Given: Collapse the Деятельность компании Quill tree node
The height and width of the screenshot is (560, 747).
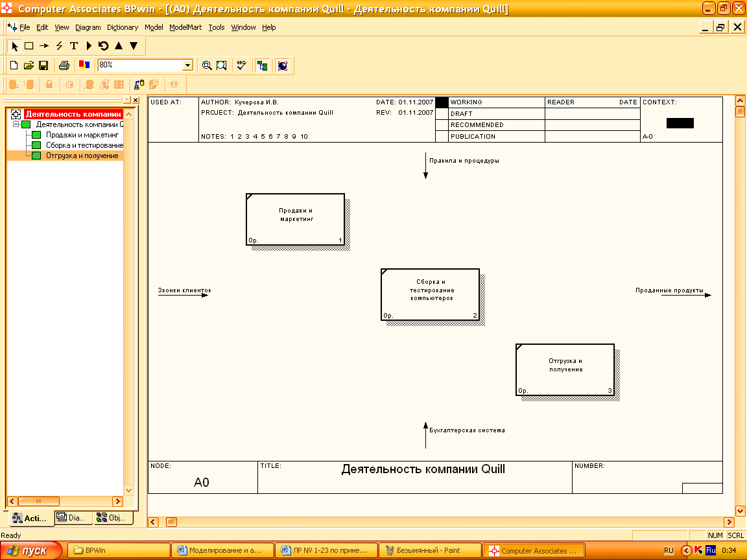Looking at the screenshot, I should (16, 124).
